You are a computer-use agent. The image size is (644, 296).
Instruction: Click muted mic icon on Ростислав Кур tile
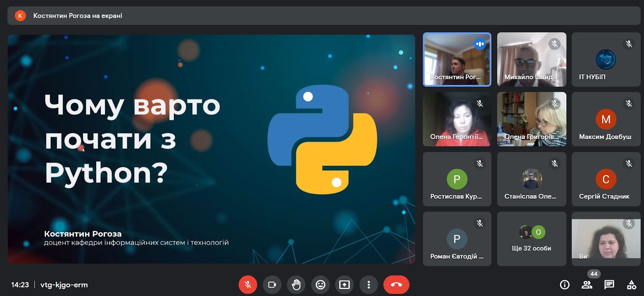point(480,164)
